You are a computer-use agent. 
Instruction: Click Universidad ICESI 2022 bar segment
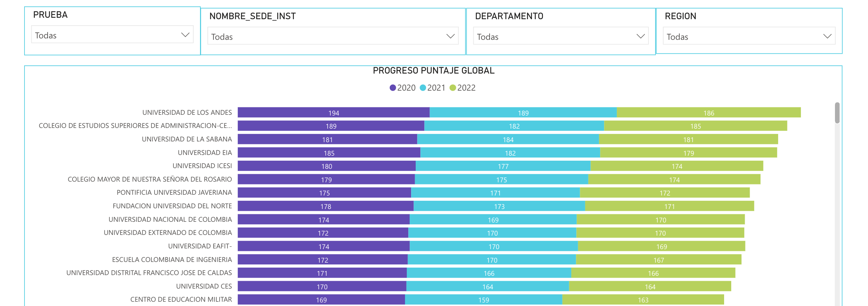coord(676,166)
